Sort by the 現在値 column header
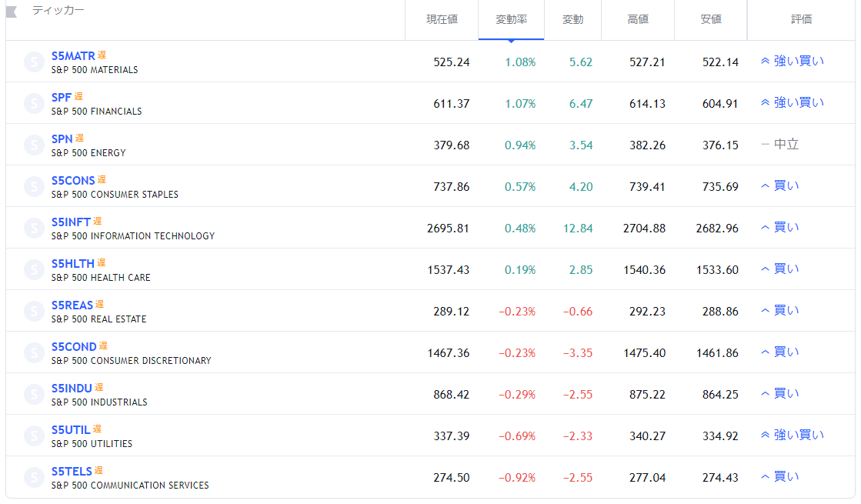 (x=442, y=20)
